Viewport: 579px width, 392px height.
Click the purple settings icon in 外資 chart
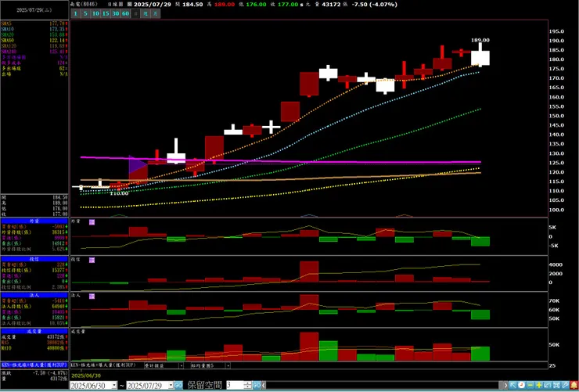[x=92, y=222]
